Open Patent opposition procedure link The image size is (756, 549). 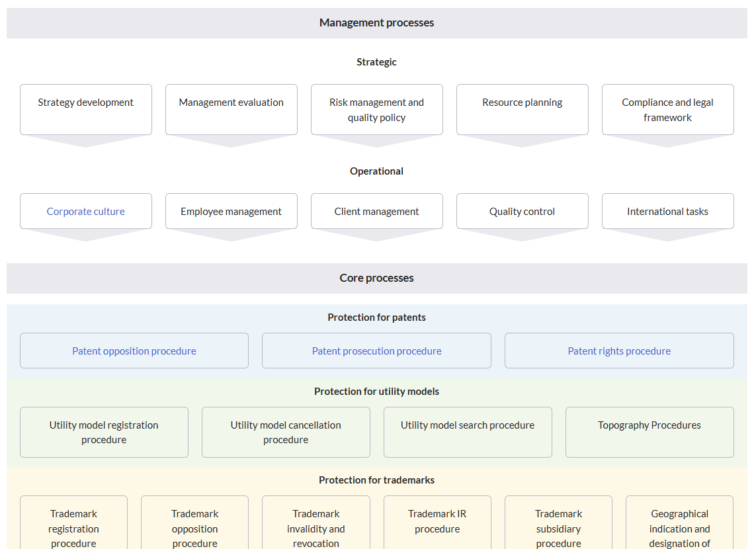pyautogui.click(x=134, y=351)
